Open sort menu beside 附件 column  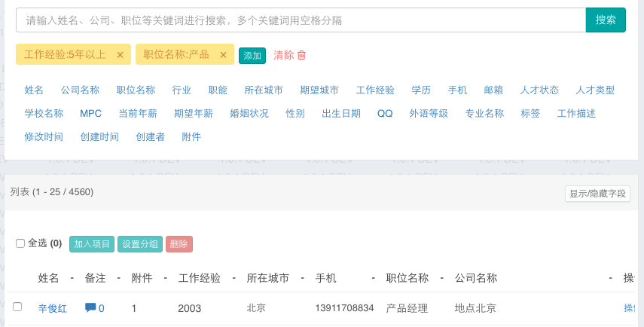(x=165, y=278)
